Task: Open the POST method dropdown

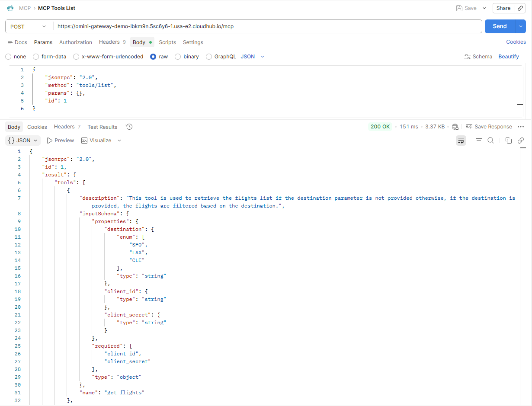Action: click(x=29, y=26)
